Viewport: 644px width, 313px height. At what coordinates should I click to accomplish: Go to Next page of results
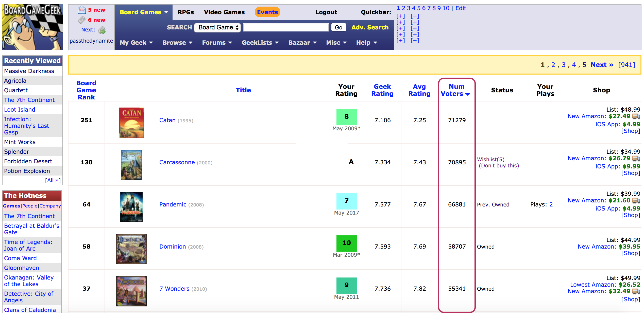pos(602,65)
